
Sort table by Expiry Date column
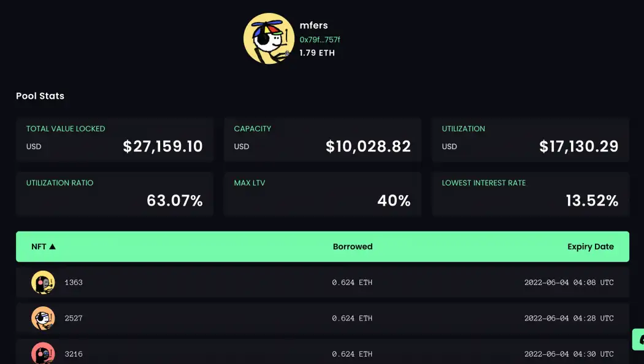coord(590,247)
